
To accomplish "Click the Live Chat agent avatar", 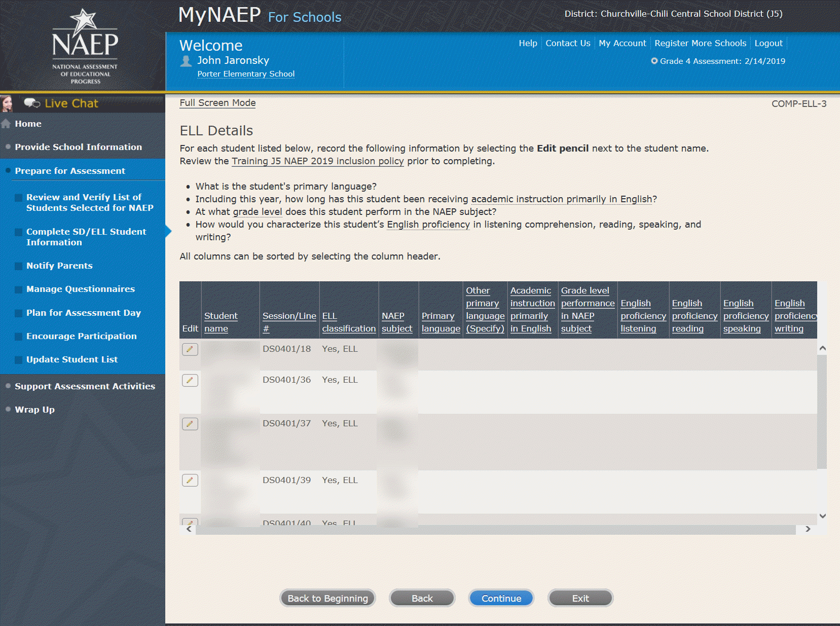I will coord(7,103).
